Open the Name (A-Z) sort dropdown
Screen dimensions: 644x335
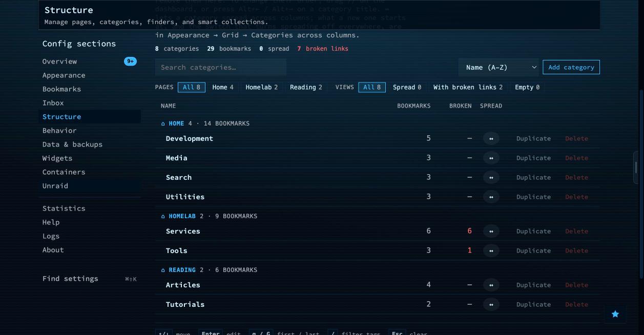[x=499, y=67]
